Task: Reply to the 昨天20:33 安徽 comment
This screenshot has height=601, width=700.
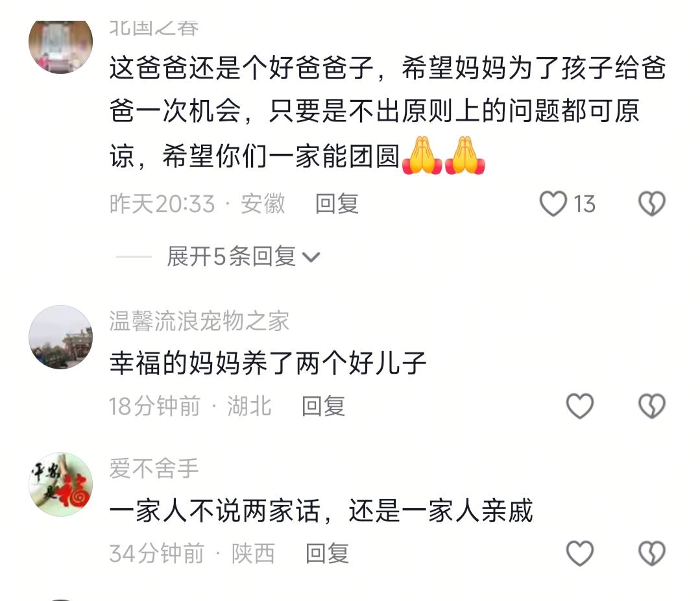Action: (x=337, y=204)
